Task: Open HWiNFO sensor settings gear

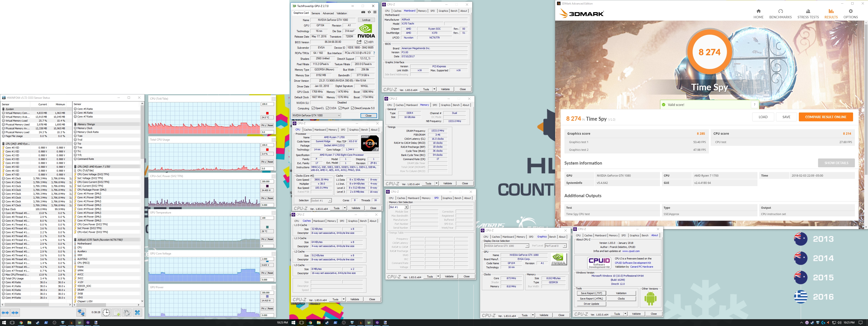Action: (127, 312)
